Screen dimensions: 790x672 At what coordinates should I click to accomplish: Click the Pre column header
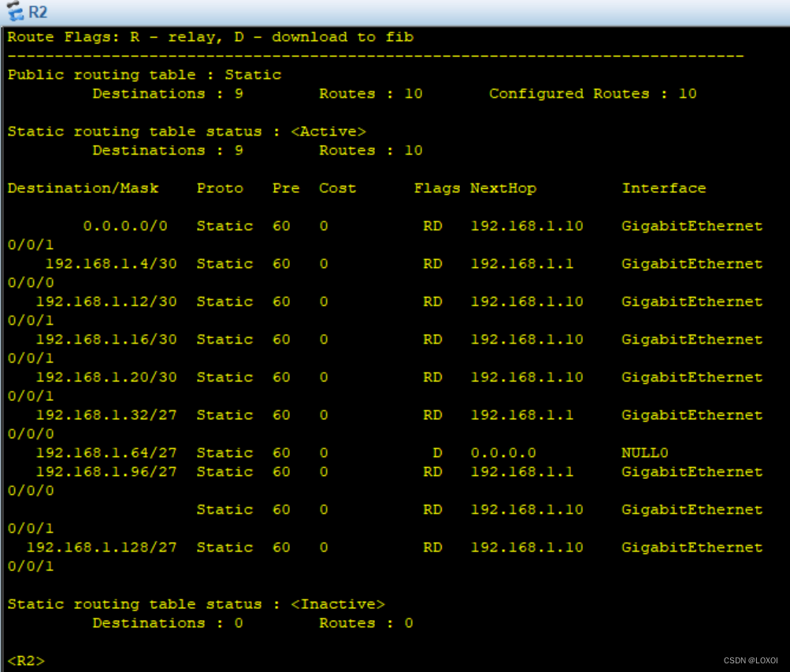click(x=286, y=188)
